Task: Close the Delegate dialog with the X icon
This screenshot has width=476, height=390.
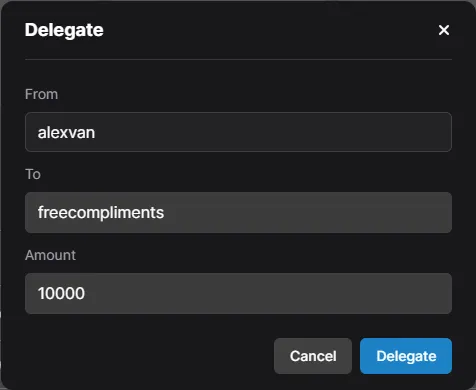Action: pos(444,30)
